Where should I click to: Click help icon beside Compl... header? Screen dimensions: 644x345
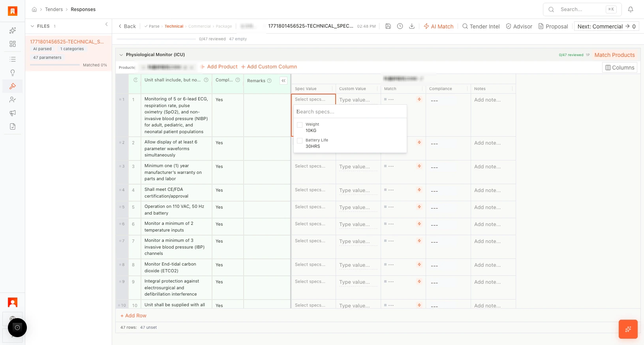tap(238, 80)
